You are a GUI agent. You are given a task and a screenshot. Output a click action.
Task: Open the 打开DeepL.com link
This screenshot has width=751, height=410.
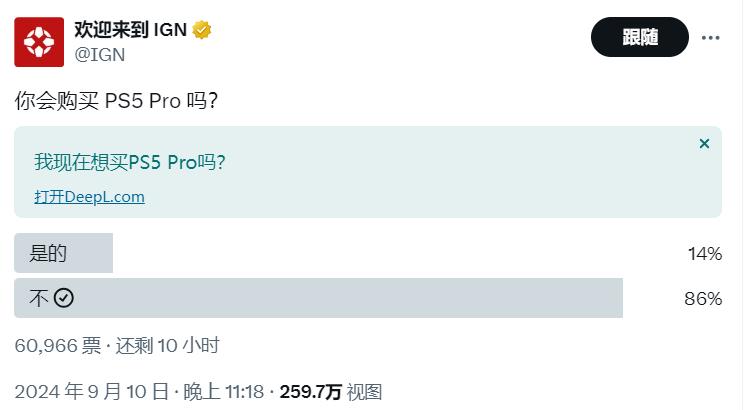pos(90,196)
